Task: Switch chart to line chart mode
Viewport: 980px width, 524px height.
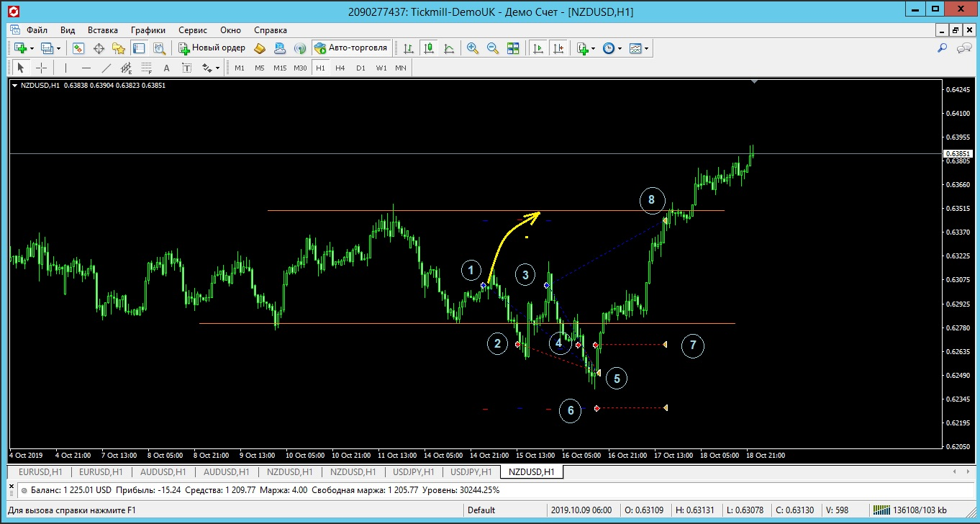Action: (449, 48)
